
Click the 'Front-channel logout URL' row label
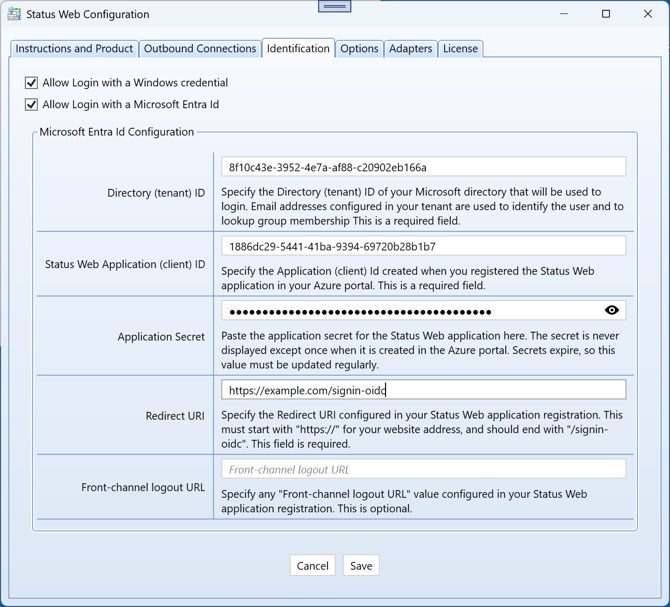coord(143,487)
